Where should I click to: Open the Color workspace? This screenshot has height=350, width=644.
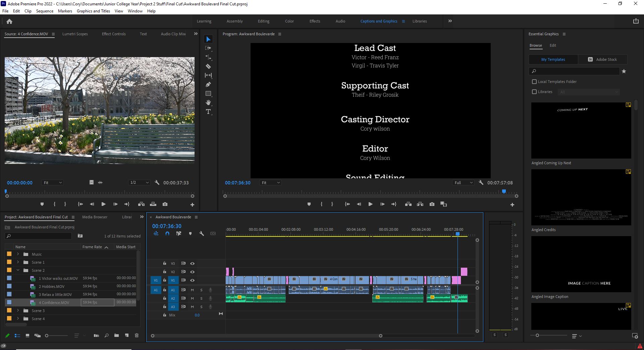[x=289, y=21]
